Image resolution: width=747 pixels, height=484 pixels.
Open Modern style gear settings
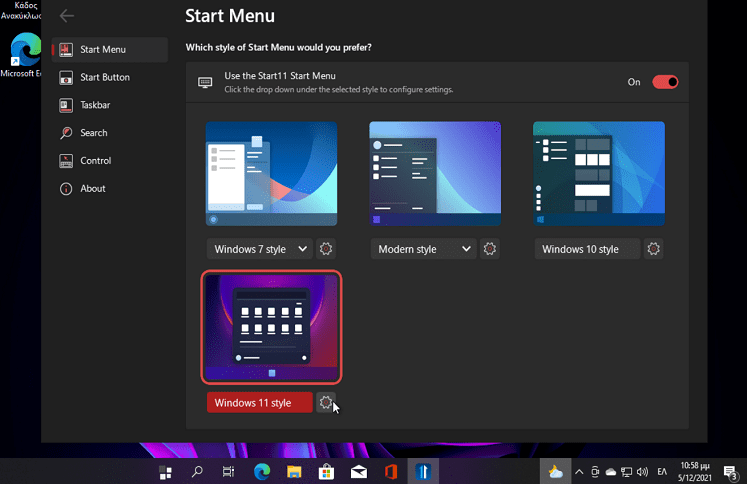(490, 249)
